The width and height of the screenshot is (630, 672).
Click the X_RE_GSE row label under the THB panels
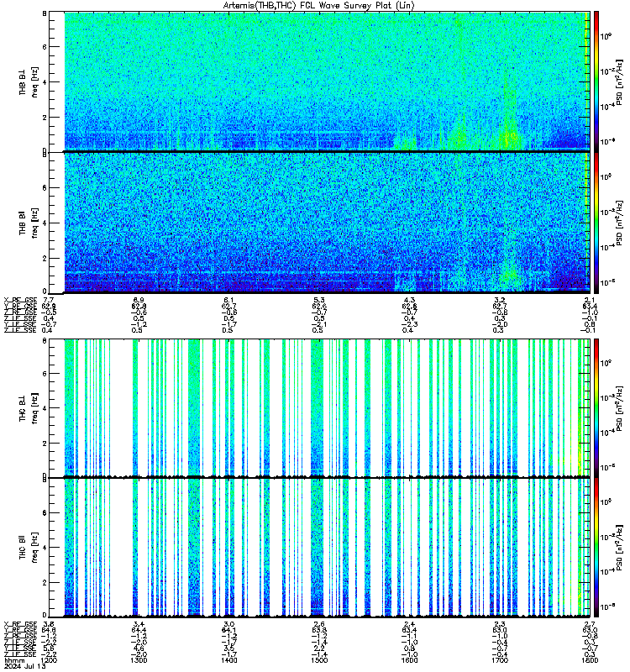[x=20, y=300]
